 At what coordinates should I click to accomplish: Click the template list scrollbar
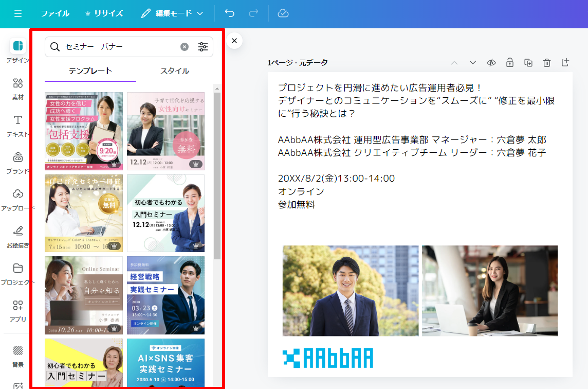coord(217,176)
